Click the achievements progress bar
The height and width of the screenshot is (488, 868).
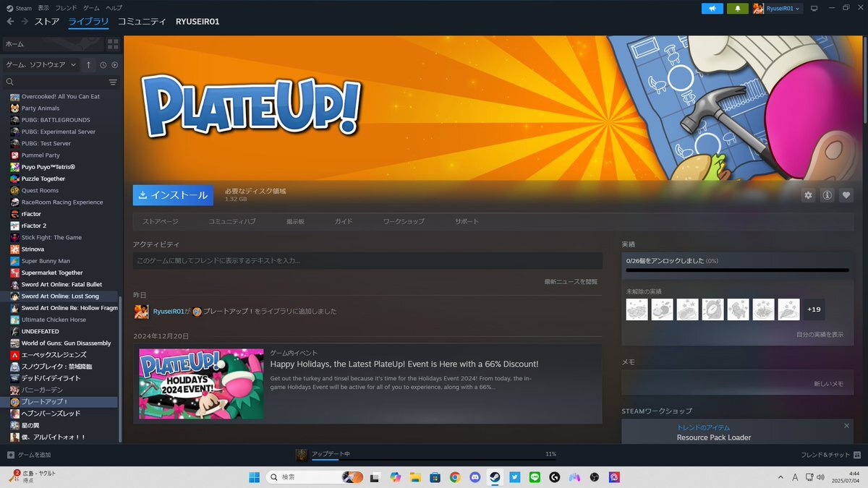737,270
